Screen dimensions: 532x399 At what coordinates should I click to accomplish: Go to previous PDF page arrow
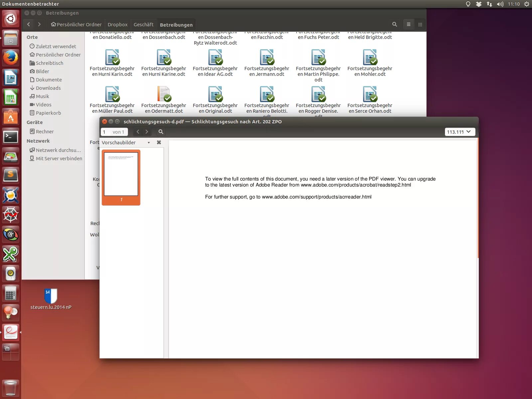coord(138,132)
